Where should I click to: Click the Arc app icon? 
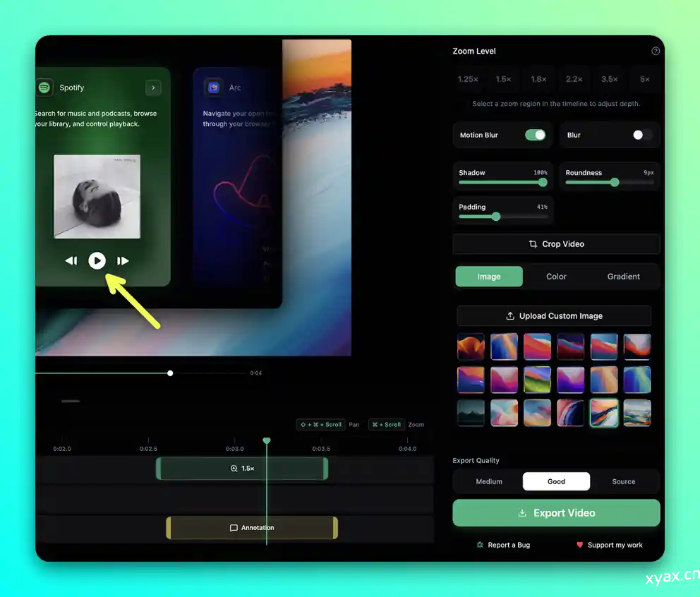point(213,88)
